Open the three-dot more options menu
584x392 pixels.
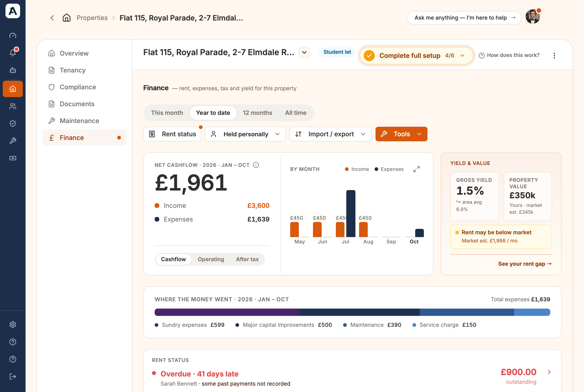(x=554, y=56)
